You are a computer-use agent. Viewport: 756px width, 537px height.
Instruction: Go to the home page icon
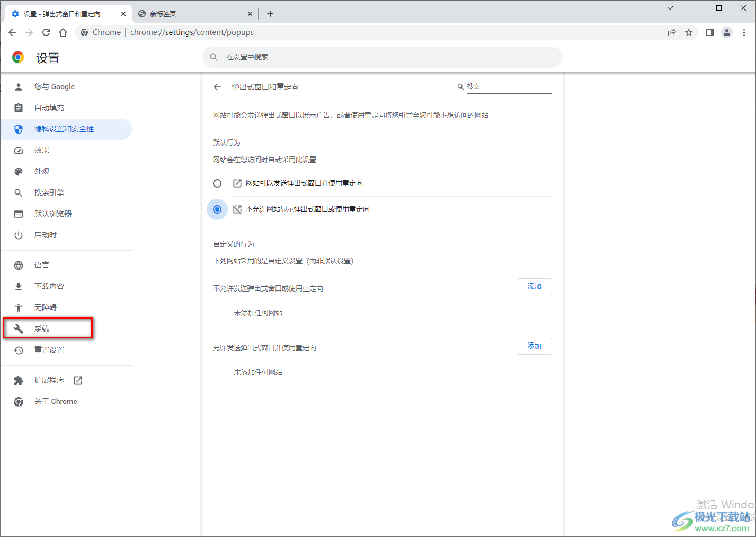pos(63,32)
